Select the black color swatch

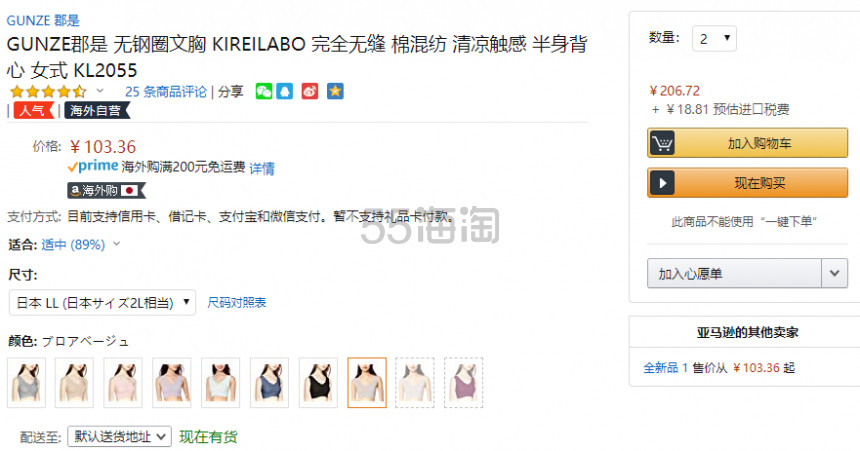coord(318,382)
